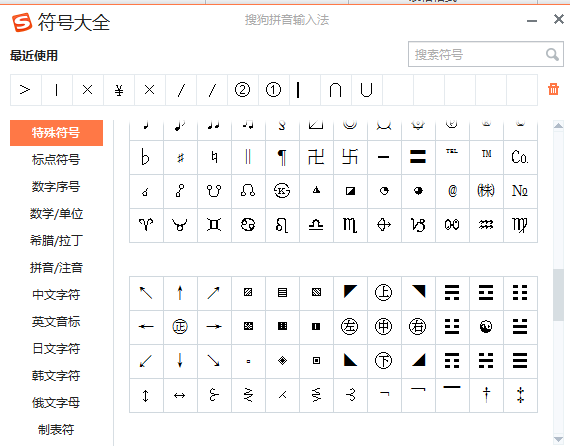Open the 俄文字母 category
570x446 pixels.
tap(56, 403)
